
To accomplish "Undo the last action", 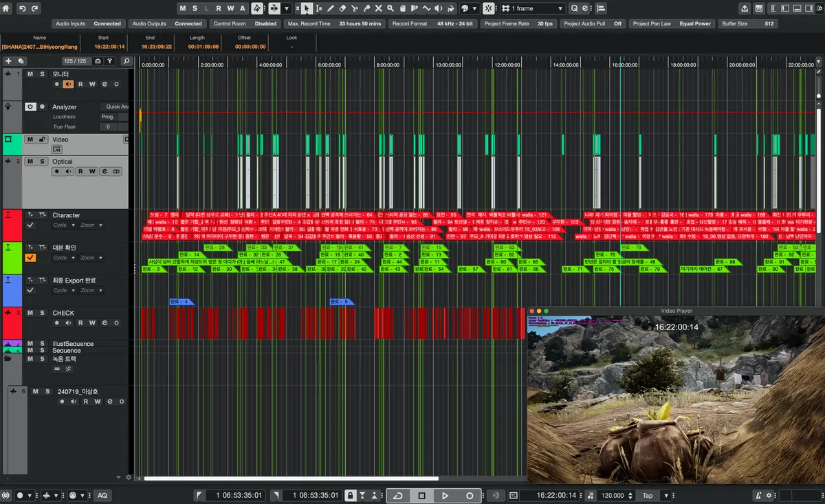I will (x=23, y=8).
